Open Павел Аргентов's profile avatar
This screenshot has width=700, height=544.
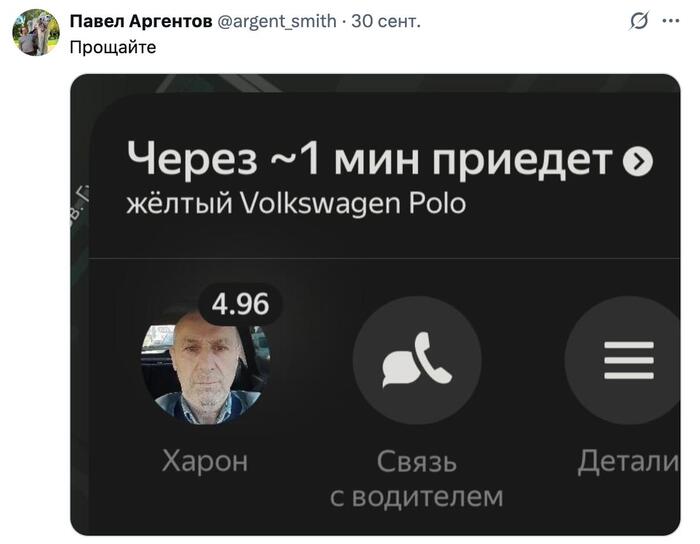click(x=36, y=32)
